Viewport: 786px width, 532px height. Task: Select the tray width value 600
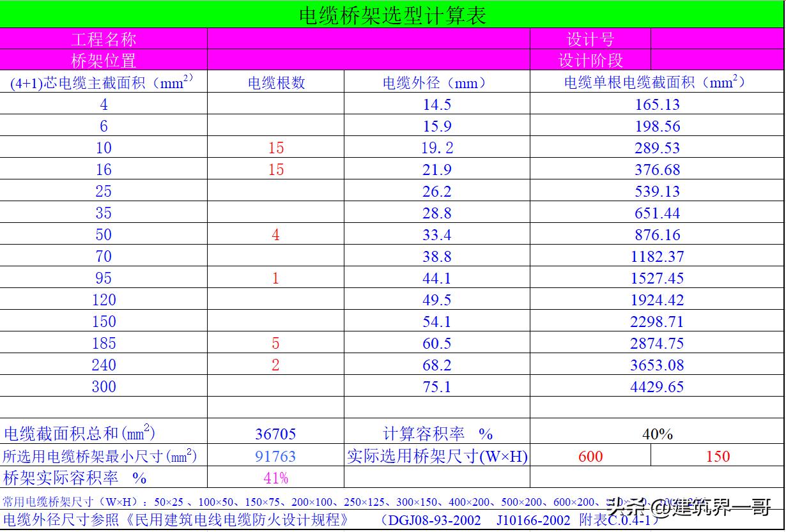[x=590, y=456]
